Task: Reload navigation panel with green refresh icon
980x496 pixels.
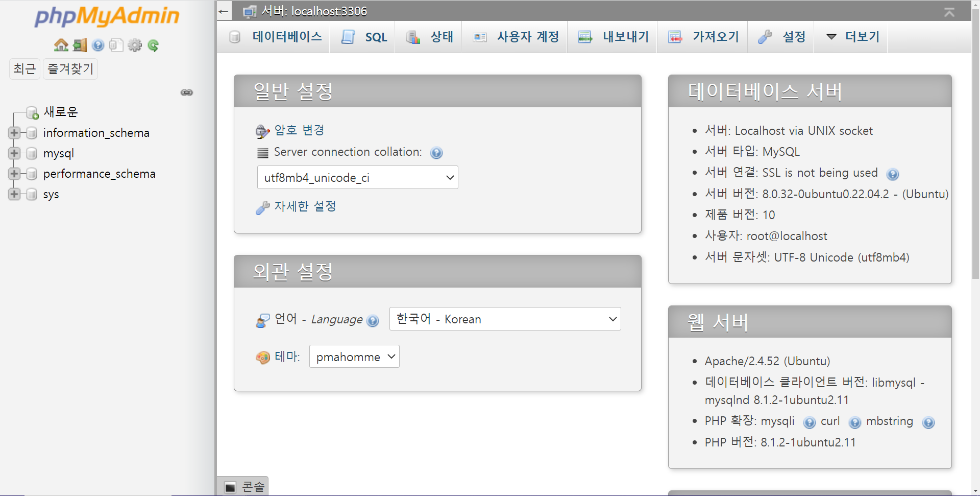Action: (153, 45)
